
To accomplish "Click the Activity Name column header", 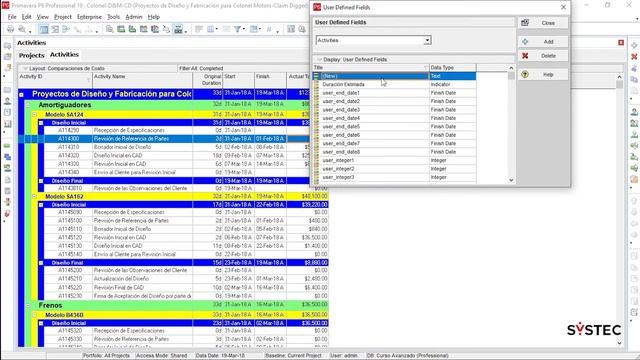I will tap(142, 80).
